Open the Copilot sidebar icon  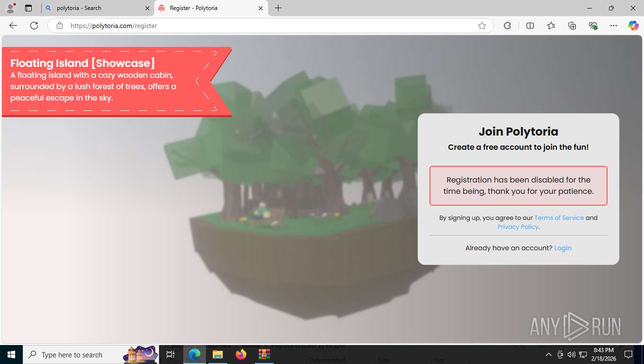pyautogui.click(x=633, y=26)
